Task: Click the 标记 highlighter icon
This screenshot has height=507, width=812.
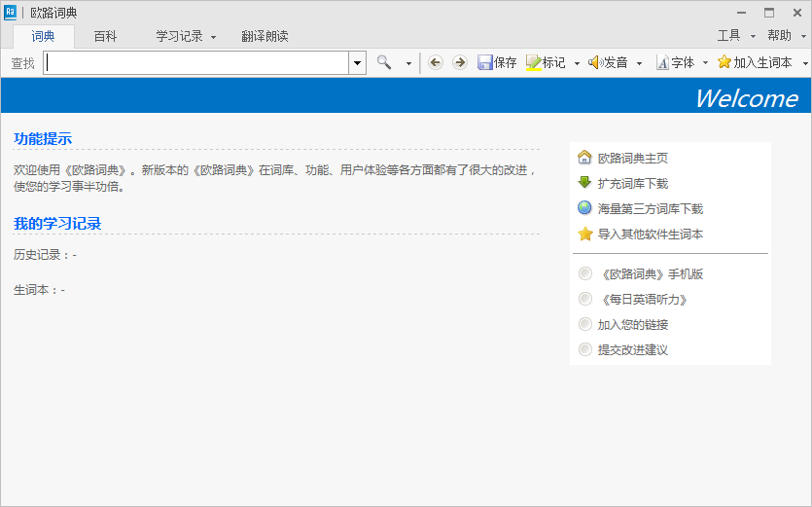Action: click(x=534, y=62)
